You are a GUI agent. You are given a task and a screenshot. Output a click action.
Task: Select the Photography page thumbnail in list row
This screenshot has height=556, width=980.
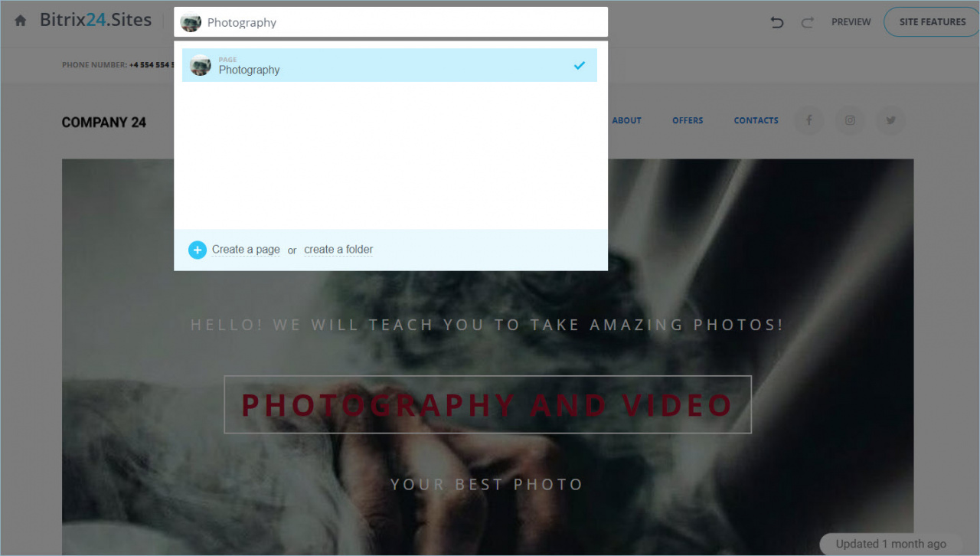[201, 65]
